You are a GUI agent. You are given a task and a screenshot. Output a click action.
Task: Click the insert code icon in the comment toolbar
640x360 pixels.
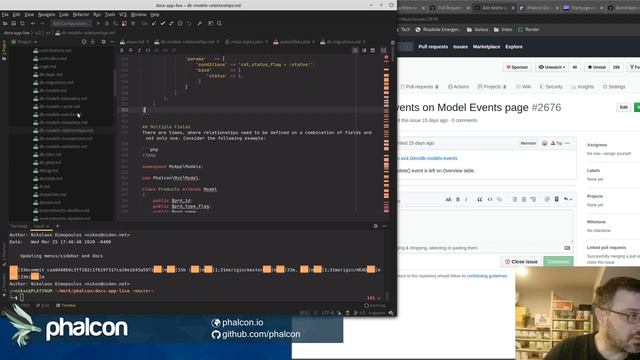point(490,199)
